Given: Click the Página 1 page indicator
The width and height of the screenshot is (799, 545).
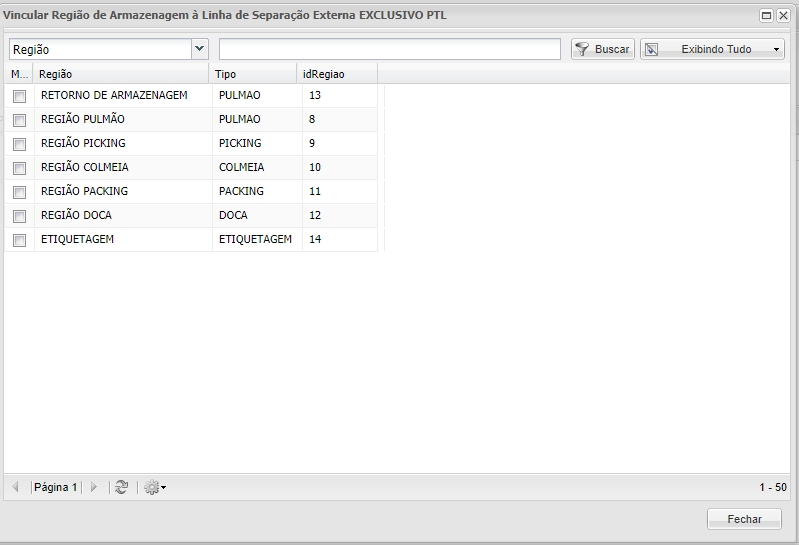Looking at the screenshot, I should (x=55, y=487).
